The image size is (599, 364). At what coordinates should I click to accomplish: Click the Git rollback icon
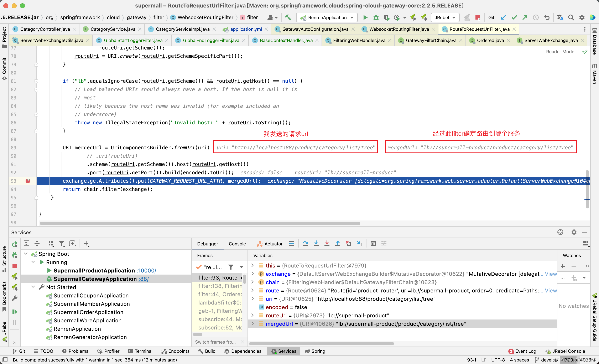coord(547,17)
